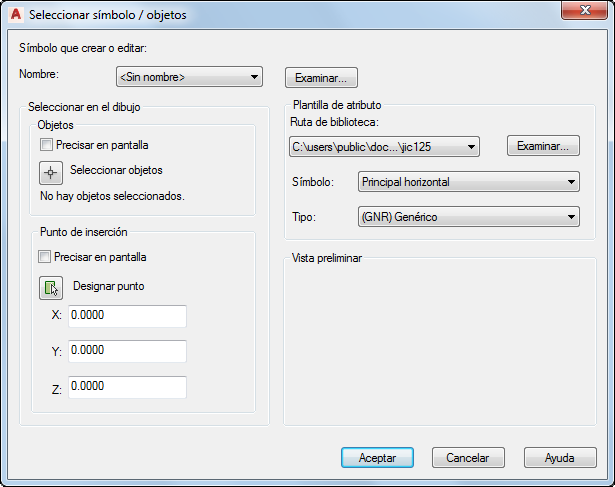The width and height of the screenshot is (615, 487).
Task: Close the Seleccionar símbolo dialog window
Action: [x=584, y=10]
